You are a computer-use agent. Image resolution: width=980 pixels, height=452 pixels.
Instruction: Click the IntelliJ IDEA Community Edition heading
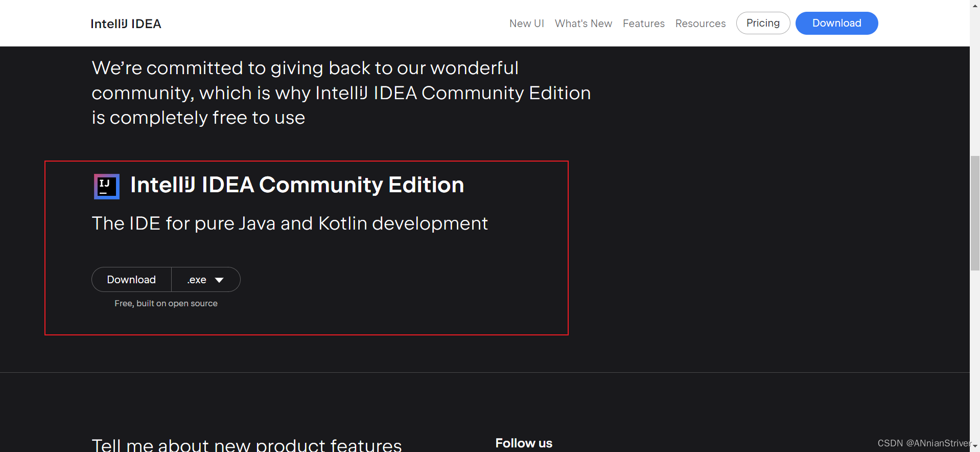coord(297,185)
